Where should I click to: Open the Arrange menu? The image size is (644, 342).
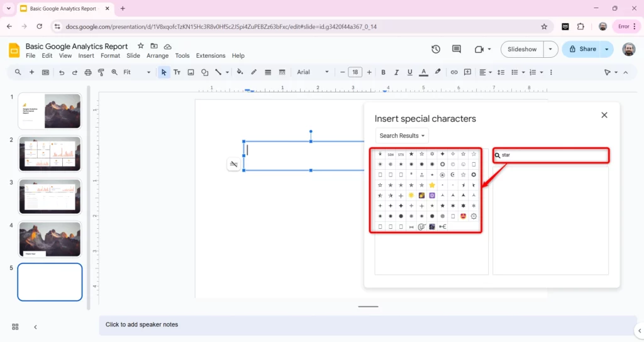click(x=158, y=56)
